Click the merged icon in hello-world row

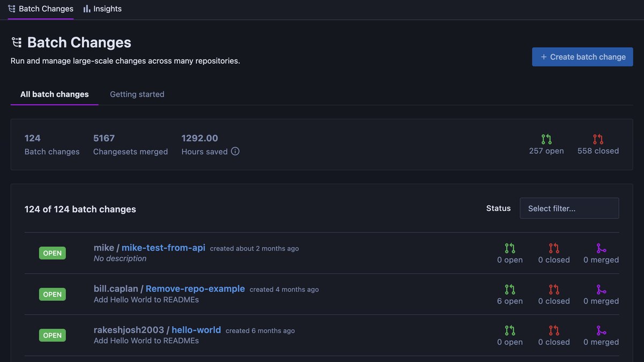click(x=601, y=330)
